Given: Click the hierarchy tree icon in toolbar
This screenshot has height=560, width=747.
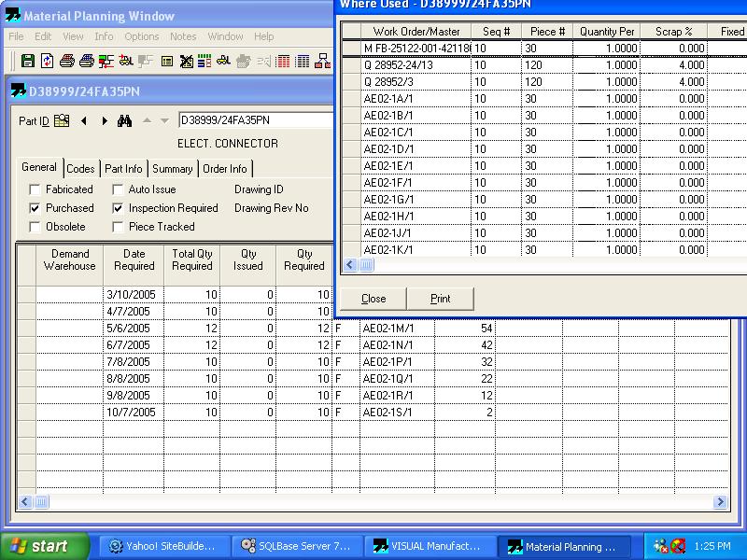Looking at the screenshot, I should click(323, 62).
